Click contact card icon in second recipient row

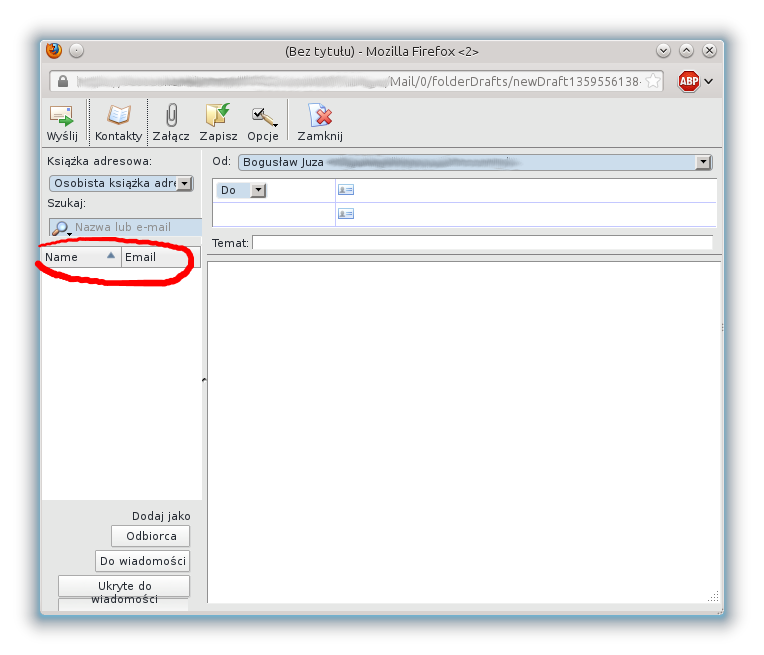point(346,214)
